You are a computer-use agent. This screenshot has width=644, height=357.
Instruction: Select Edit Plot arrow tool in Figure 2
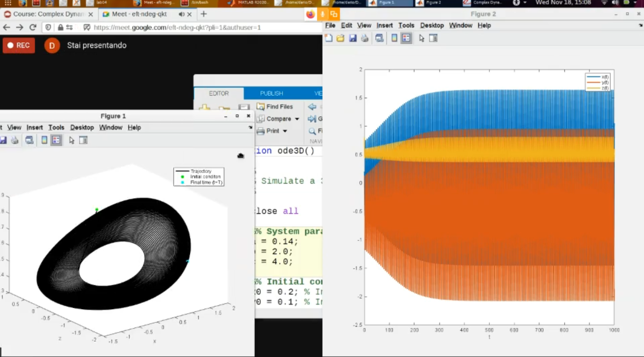[x=421, y=39]
